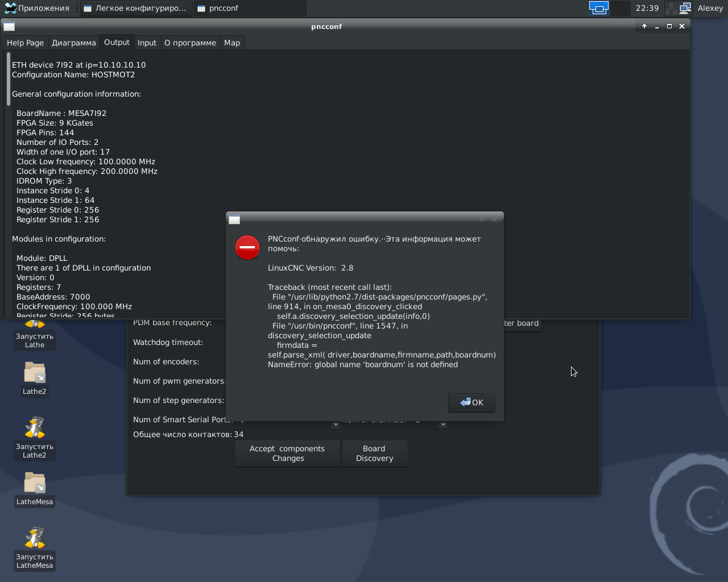Switch to the empty second workspace

coord(621,8)
